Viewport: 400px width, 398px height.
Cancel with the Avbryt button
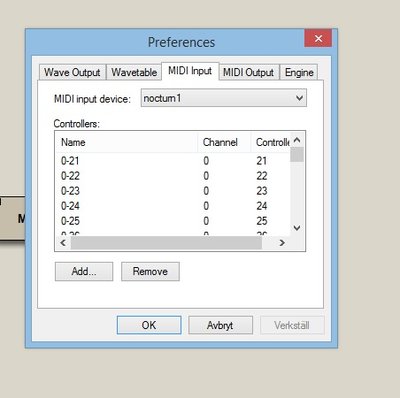click(x=220, y=325)
